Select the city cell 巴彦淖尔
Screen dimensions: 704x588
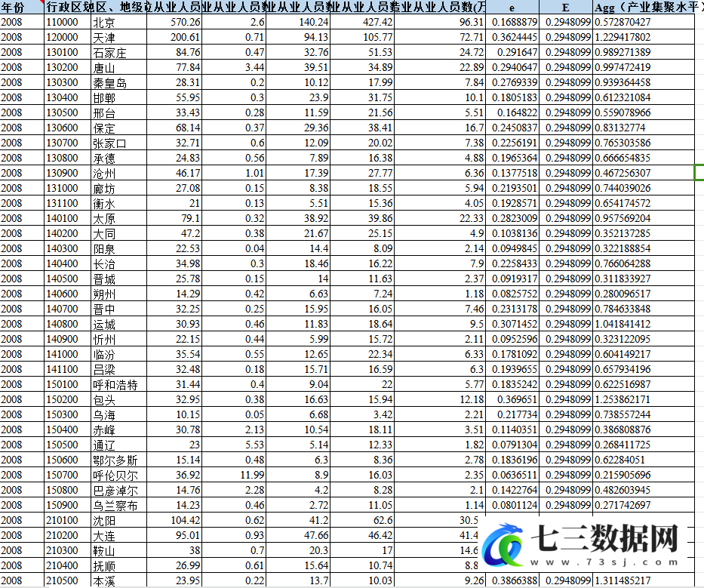coord(118,490)
